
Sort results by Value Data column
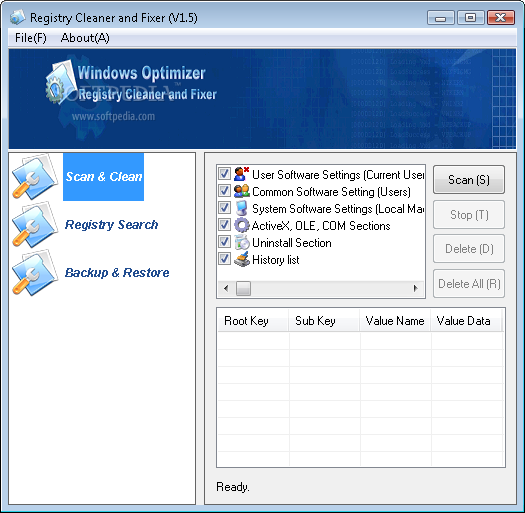pos(466,321)
